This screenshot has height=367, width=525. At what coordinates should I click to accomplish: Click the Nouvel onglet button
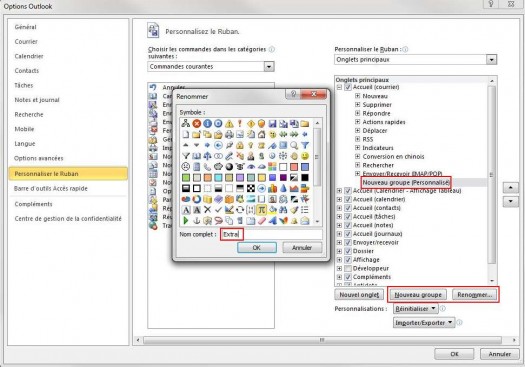tap(359, 295)
